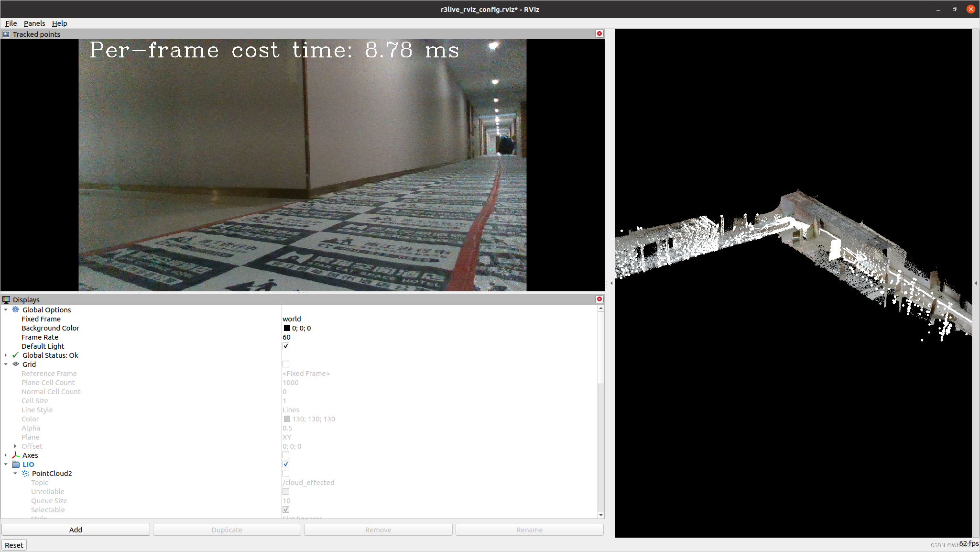Open the Panels menu
Screen dimensions: 980x552
[34, 23]
